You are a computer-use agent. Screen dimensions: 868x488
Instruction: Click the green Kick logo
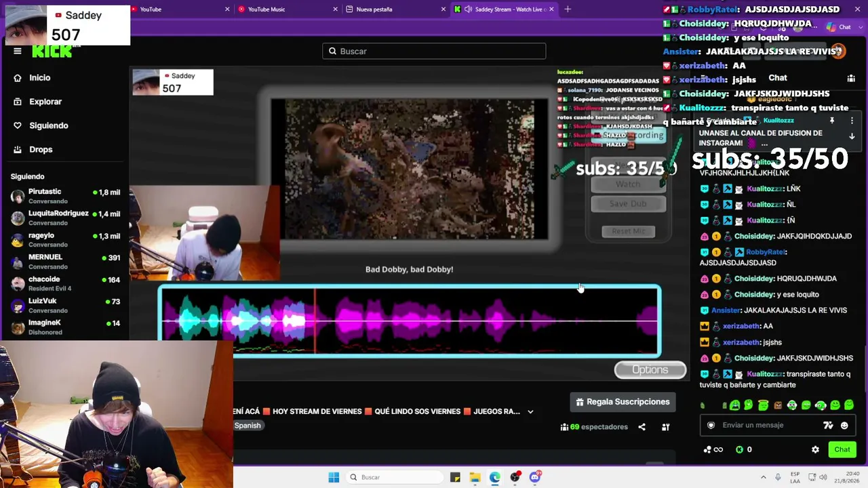(52, 52)
